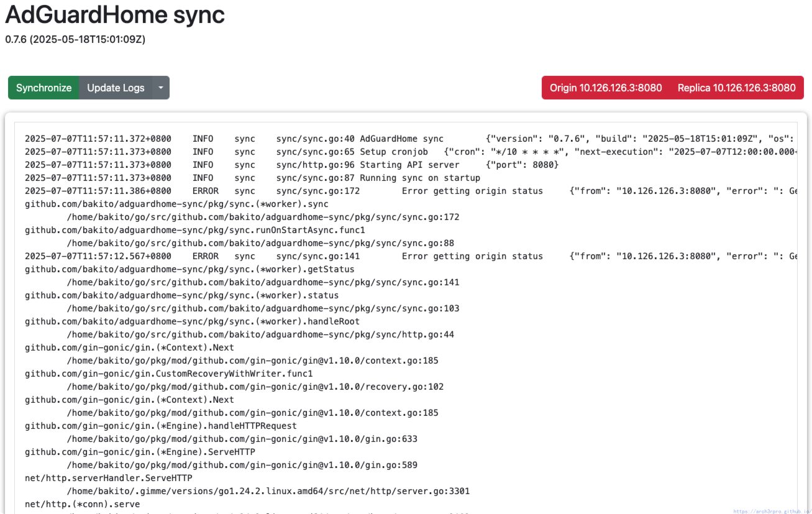
Task: Click the path line ending 'gin.go:589'
Action: [242, 465]
